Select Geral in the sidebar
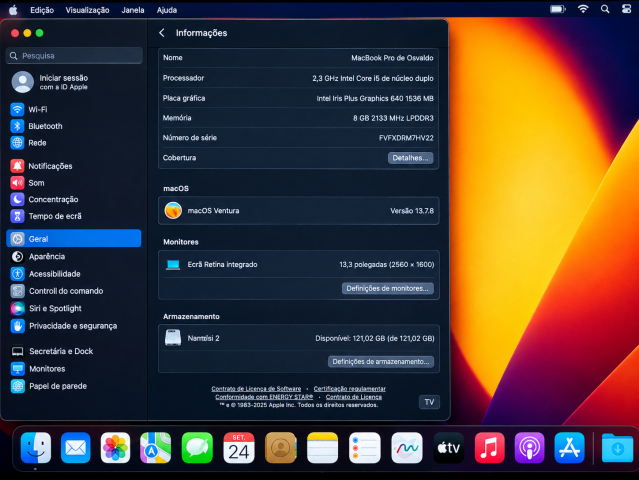Viewport: 639px width, 480px height. point(74,238)
